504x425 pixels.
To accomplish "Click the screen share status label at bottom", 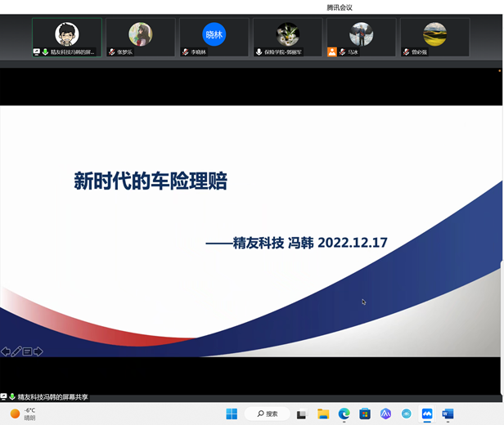I will (51, 397).
